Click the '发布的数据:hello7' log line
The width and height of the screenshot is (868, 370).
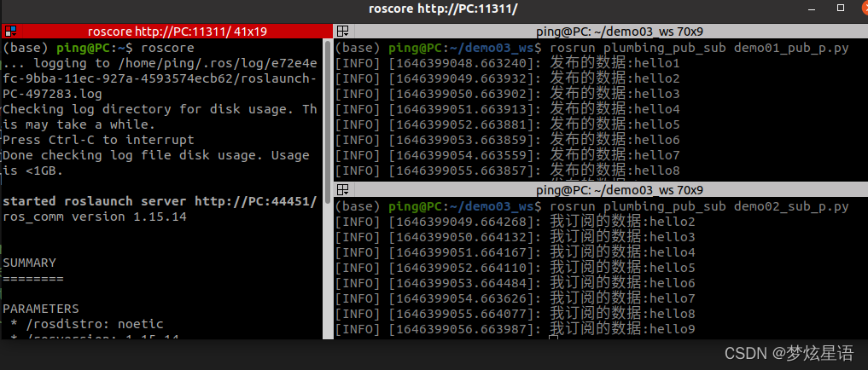(508, 155)
